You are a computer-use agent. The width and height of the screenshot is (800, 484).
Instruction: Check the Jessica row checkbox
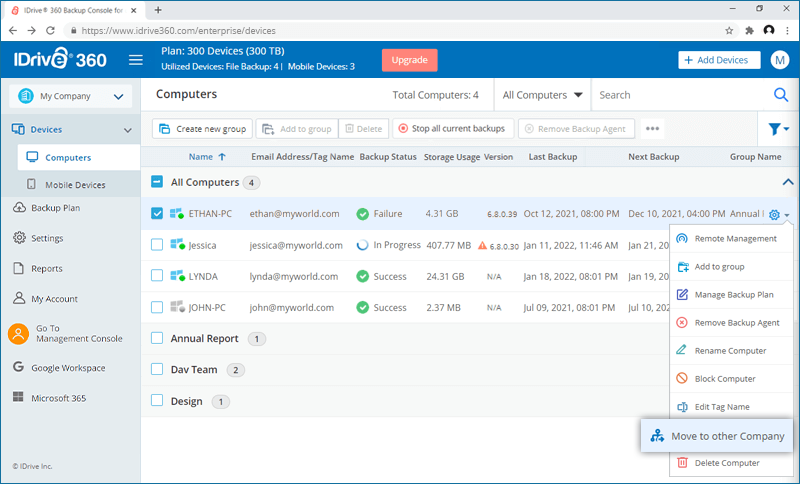click(157, 245)
